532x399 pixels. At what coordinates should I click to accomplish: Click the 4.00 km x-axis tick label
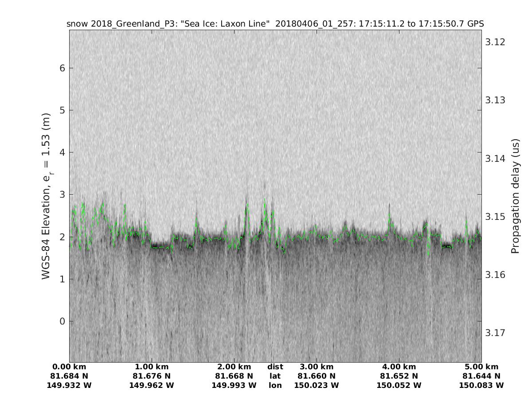click(x=399, y=367)
